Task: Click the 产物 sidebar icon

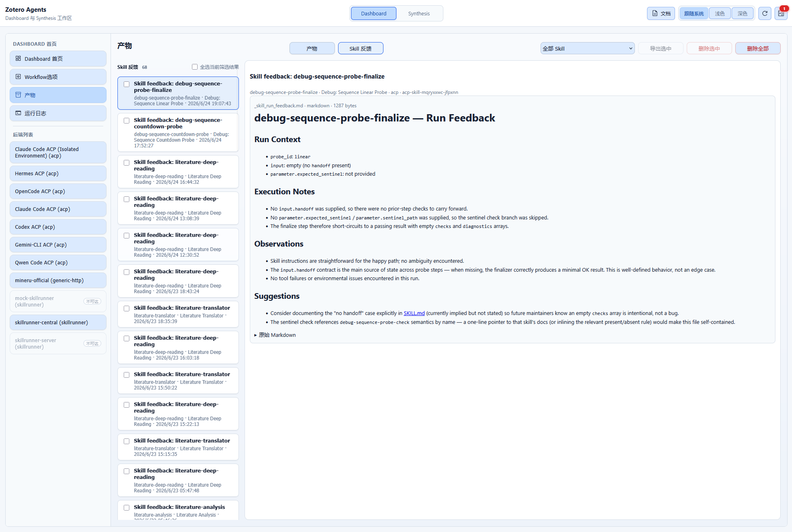Action: [18, 95]
